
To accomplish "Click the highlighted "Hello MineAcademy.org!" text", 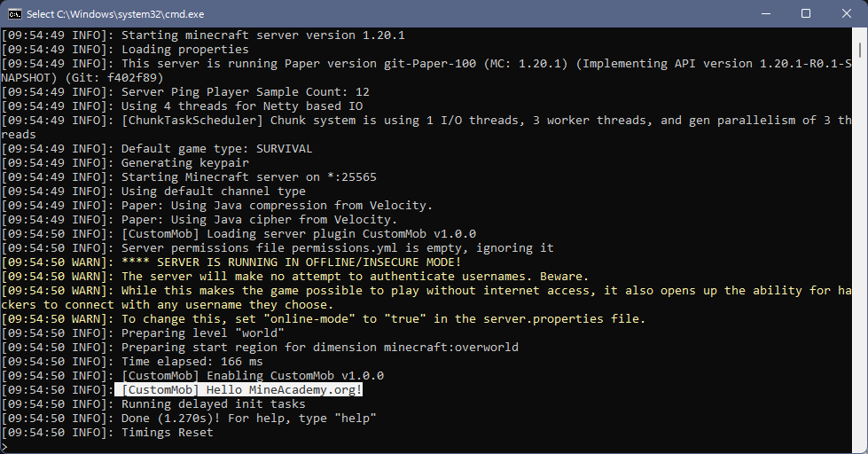I will coord(239,390).
